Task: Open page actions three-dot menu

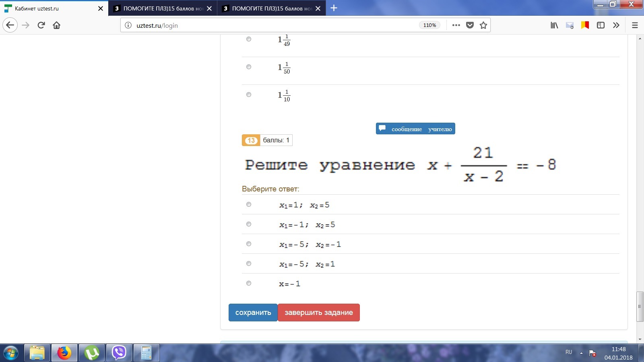Action: tap(456, 25)
